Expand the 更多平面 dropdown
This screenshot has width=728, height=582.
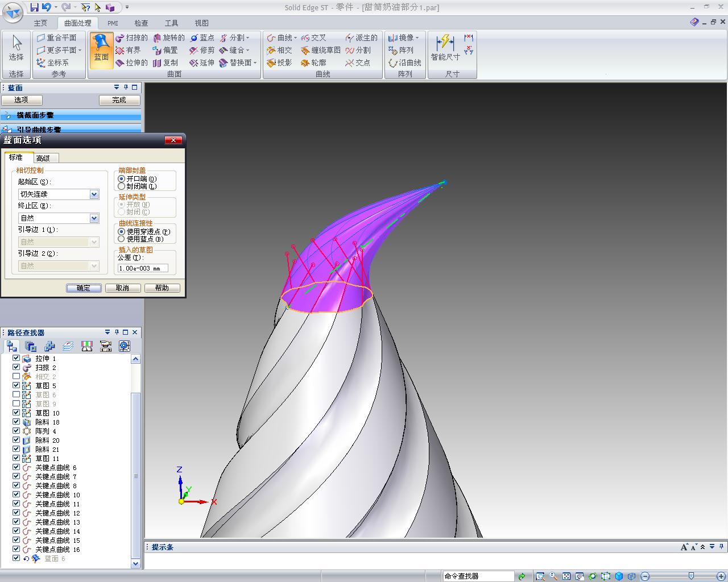click(80, 50)
